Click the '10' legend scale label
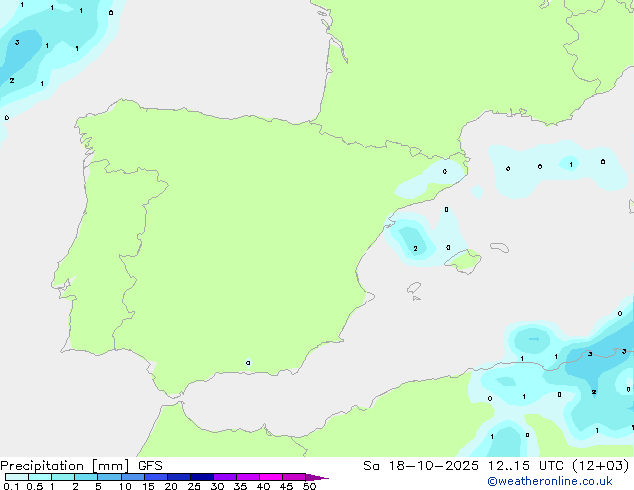 125,486
